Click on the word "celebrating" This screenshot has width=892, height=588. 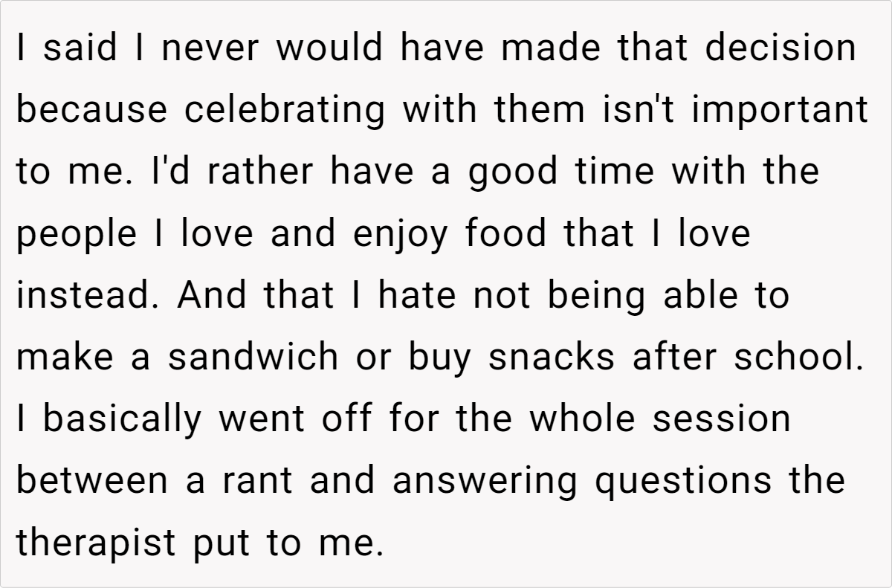pyautogui.click(x=285, y=110)
